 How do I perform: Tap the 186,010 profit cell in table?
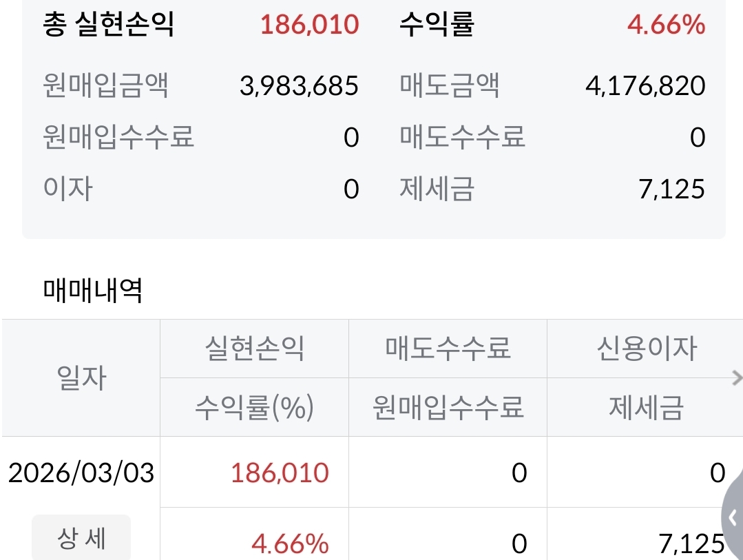point(280,473)
